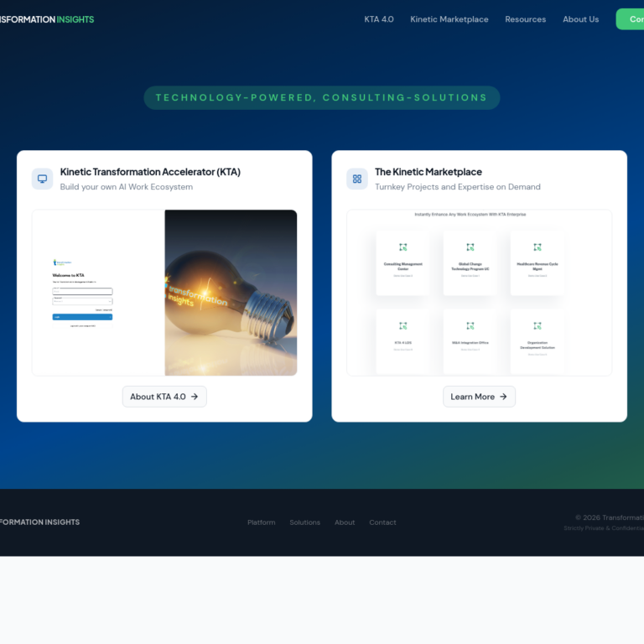This screenshot has height=644, width=644.
Task: Open the Resources navigation item
Action: 525,19
